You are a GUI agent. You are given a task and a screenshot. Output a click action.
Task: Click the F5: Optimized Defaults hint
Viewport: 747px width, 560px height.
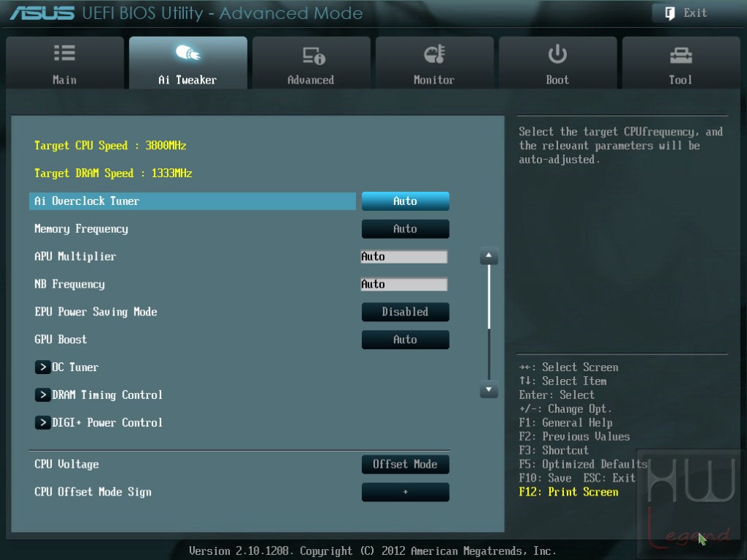(x=583, y=464)
